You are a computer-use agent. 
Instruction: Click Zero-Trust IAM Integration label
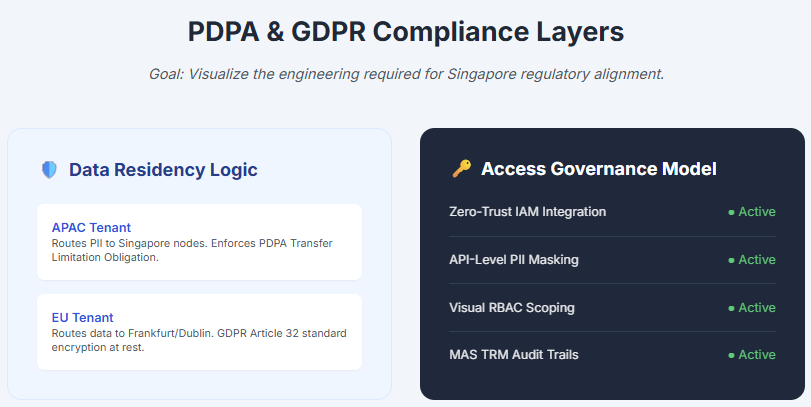tap(528, 212)
